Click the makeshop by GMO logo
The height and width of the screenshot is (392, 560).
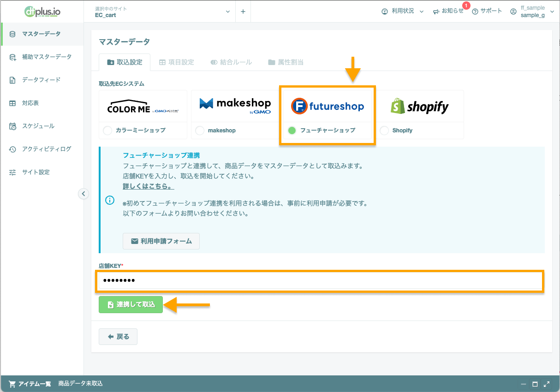[235, 106]
